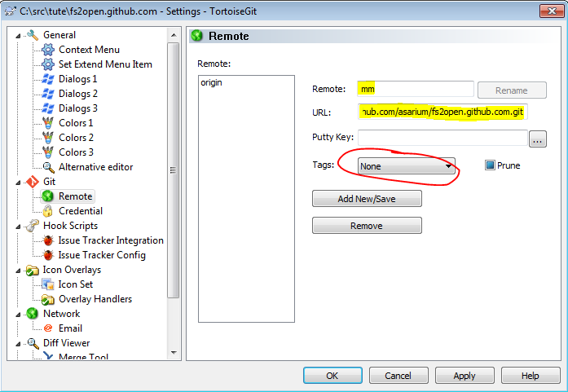Click the Email icon under Network

point(47,328)
